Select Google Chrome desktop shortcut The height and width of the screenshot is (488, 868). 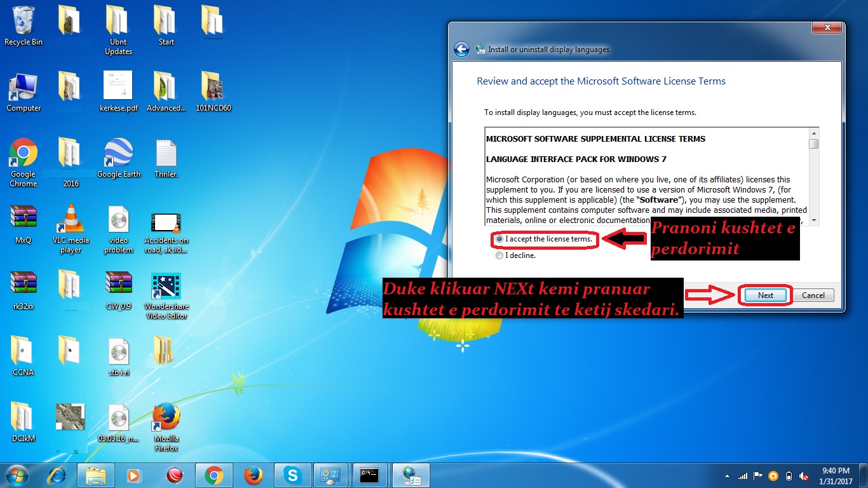(24, 163)
